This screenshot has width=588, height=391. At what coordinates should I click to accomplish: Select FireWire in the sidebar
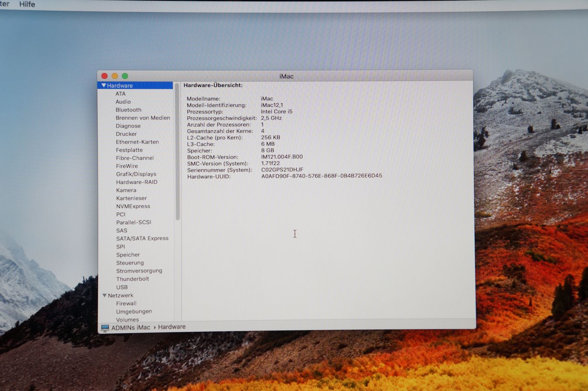[127, 166]
